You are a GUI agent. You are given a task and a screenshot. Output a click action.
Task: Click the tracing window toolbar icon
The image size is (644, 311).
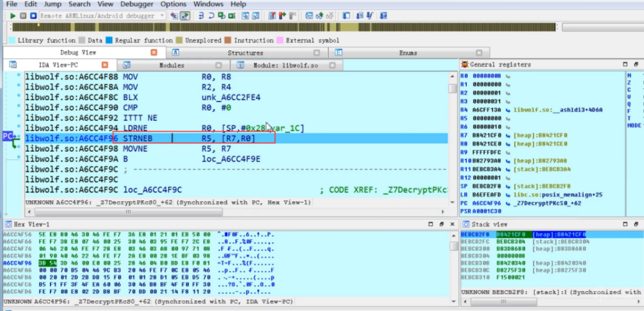pos(346,15)
